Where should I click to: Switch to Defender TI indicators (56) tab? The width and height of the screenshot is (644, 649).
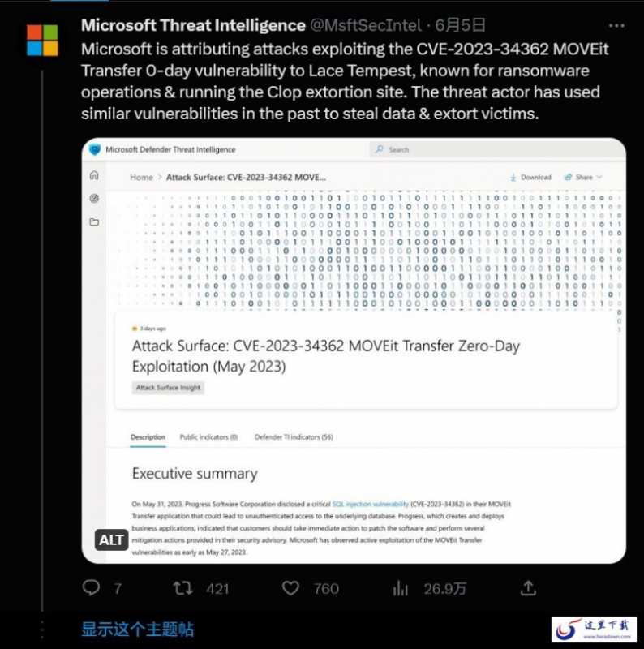click(294, 437)
